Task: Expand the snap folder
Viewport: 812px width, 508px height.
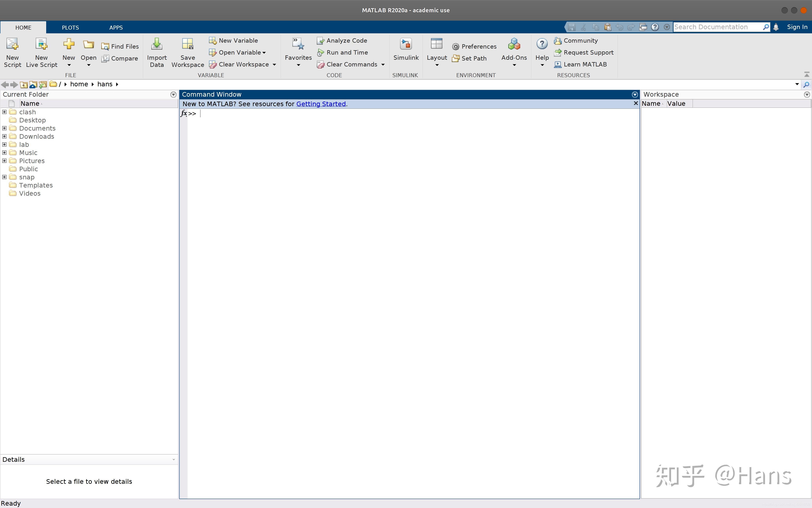Action: [4, 177]
